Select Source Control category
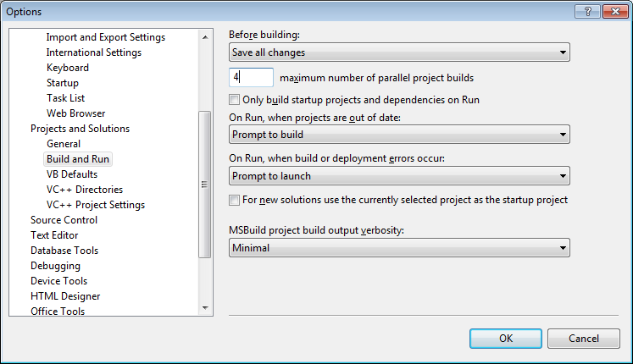Screen dimensions: 633x364 pyautogui.click(x=64, y=220)
